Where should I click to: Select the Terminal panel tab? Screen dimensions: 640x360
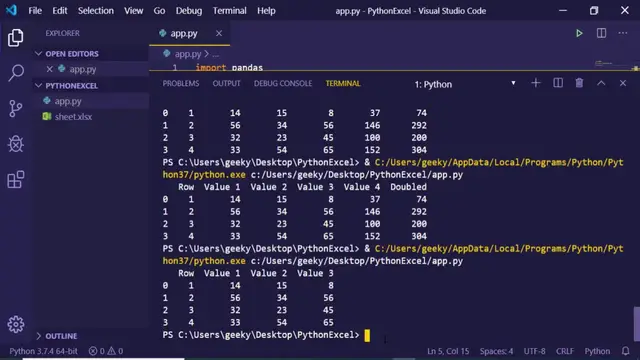[x=343, y=83]
